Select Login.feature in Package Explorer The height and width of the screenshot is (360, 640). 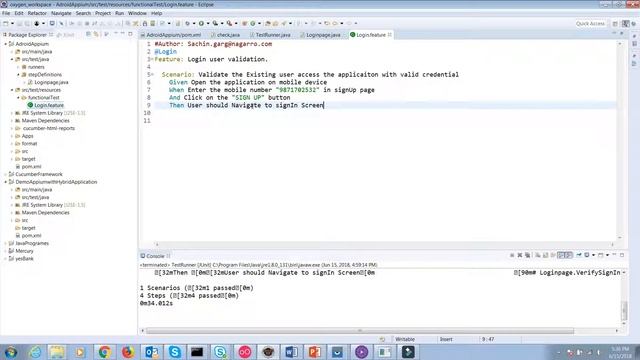[49, 105]
